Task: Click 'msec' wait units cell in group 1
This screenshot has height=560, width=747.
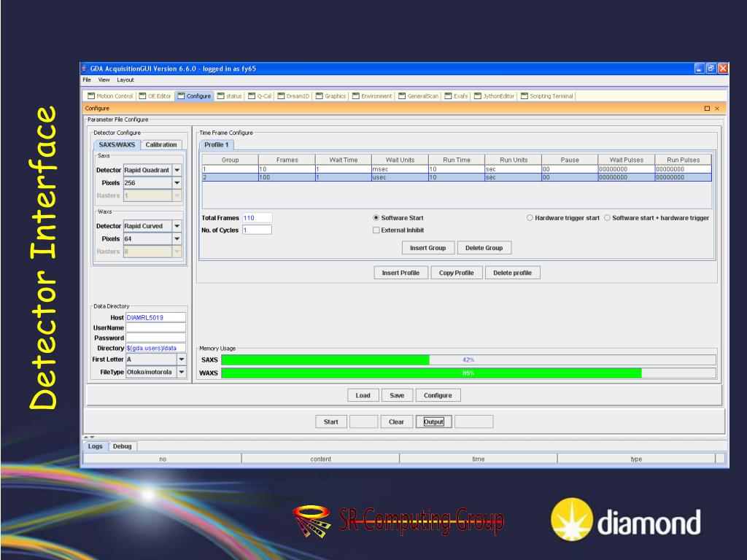Action: (400, 169)
